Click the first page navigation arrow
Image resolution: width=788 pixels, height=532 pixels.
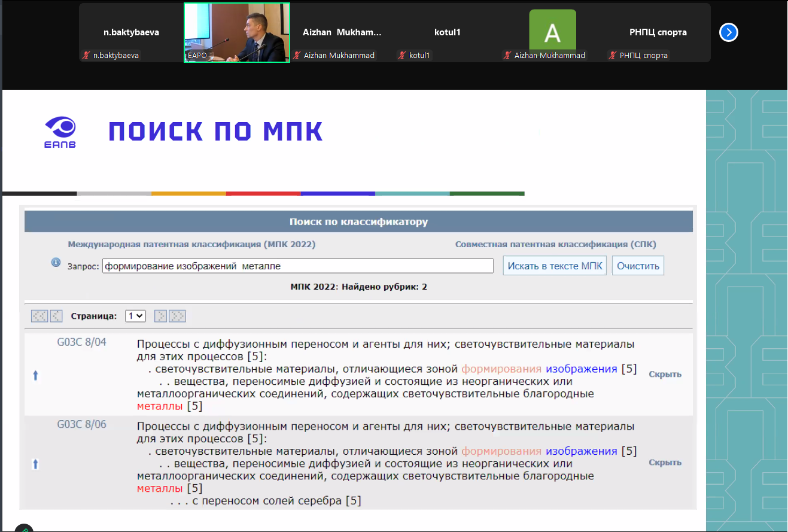click(x=39, y=316)
